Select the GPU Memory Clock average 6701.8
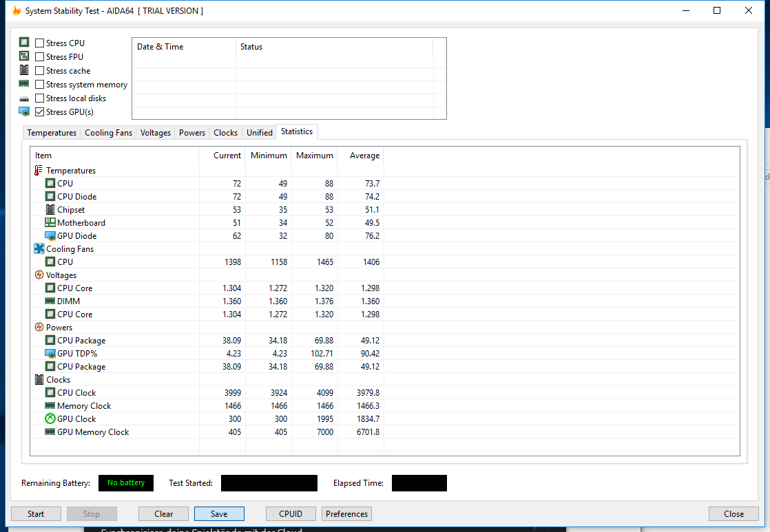Viewport: 770px width, 532px height. pos(368,432)
